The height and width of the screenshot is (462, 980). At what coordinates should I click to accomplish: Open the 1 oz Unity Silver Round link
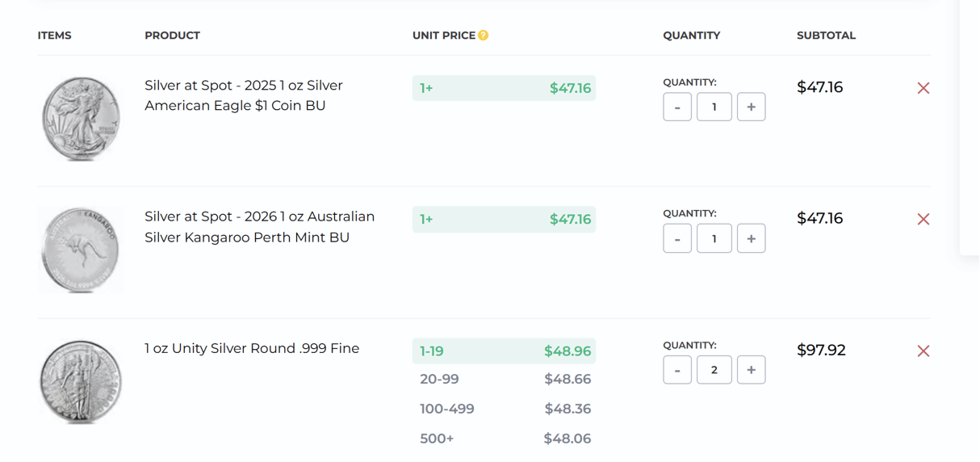(x=252, y=349)
